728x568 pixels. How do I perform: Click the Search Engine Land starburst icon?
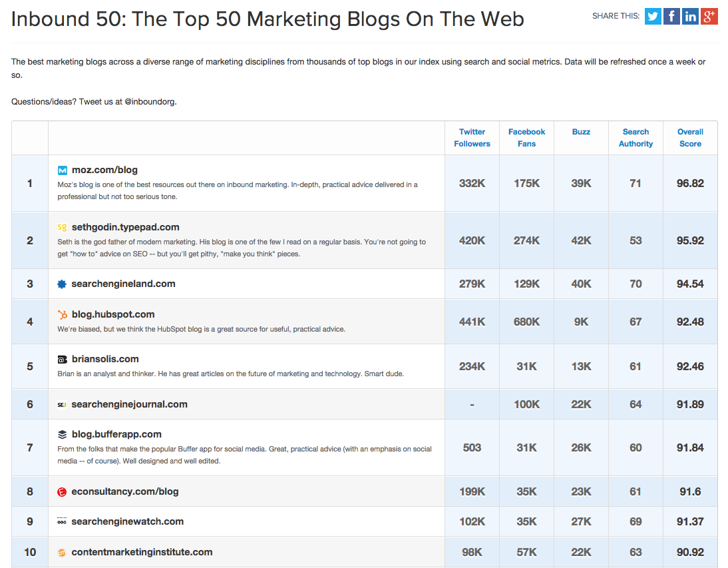click(x=61, y=284)
